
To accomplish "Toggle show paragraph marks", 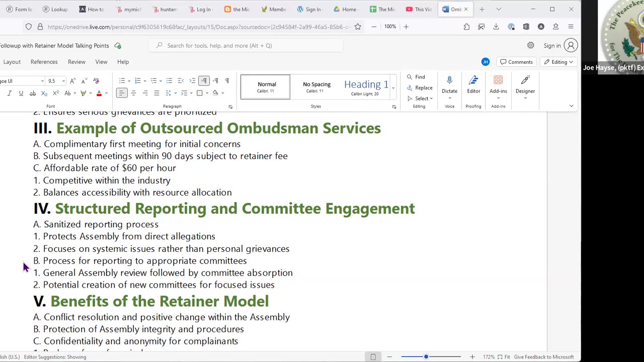I will pos(227,81).
